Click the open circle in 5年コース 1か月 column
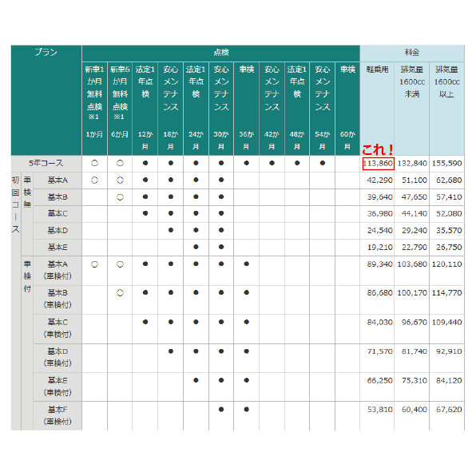This screenshot has height=476, width=476. pos(95,163)
